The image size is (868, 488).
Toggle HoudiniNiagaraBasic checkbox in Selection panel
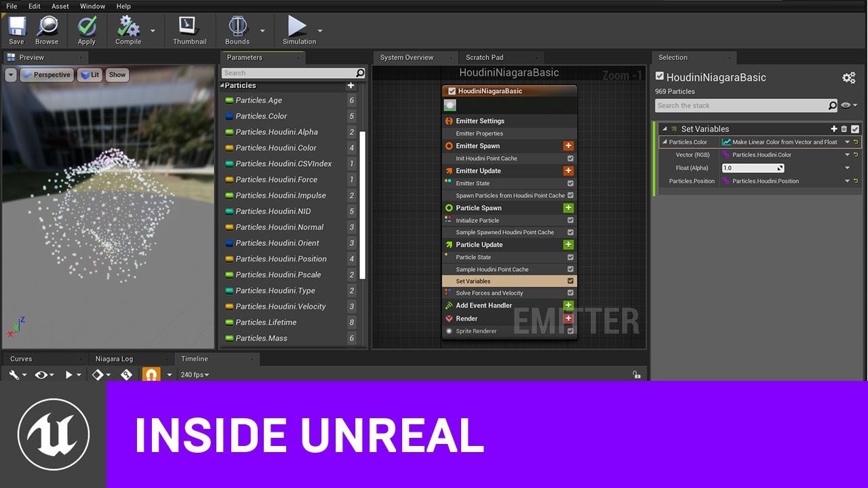pos(660,77)
